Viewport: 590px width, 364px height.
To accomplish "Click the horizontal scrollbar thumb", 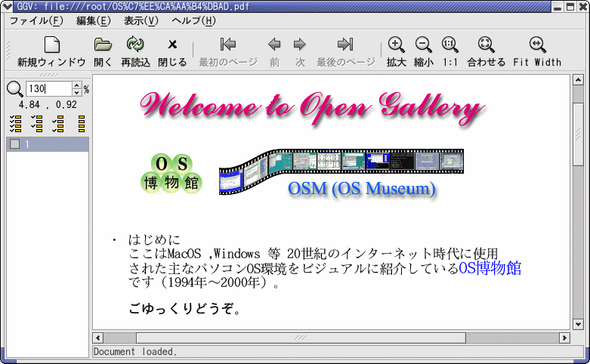I will (301, 338).
